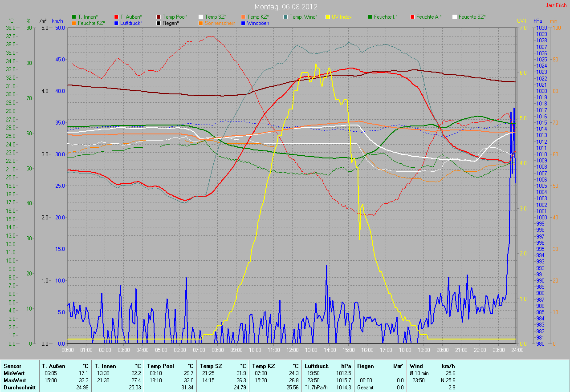Click the Windböen legend label
570x392 pixels.
pyautogui.click(x=257, y=23)
